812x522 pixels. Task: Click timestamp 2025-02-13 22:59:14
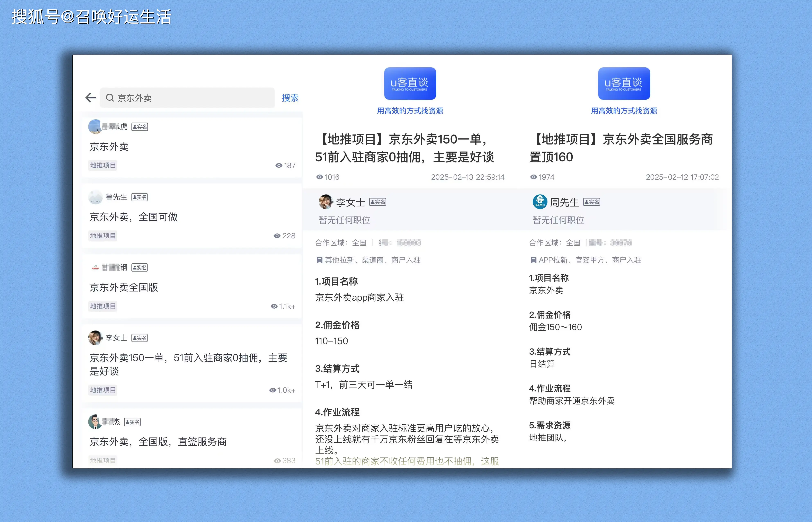coord(468,177)
